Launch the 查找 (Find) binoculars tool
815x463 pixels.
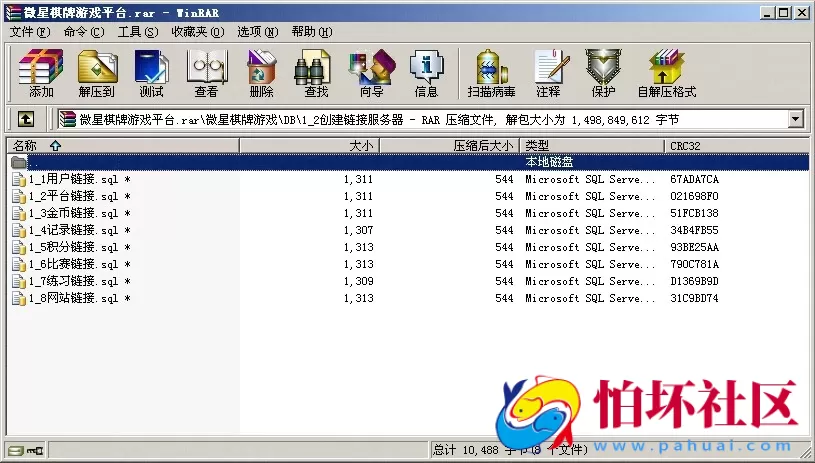point(316,73)
